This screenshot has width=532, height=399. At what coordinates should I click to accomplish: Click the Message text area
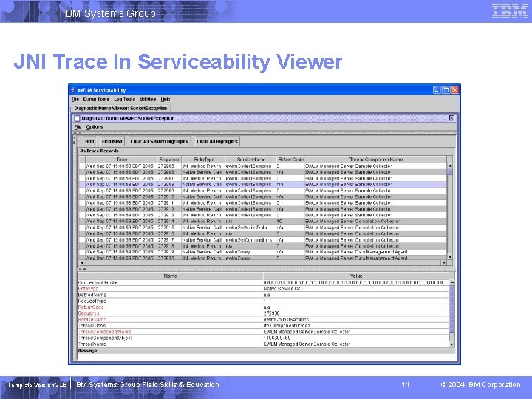click(266, 358)
